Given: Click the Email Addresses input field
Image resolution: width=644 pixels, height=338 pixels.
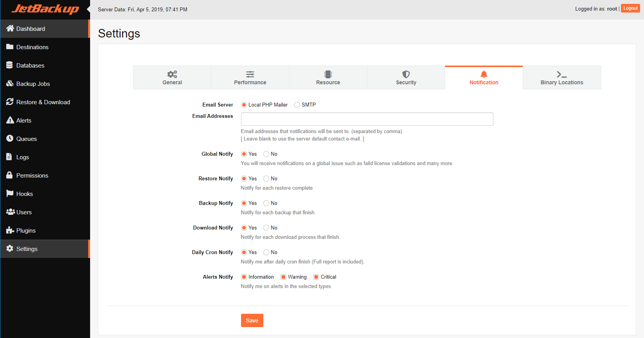Looking at the screenshot, I should (367, 119).
